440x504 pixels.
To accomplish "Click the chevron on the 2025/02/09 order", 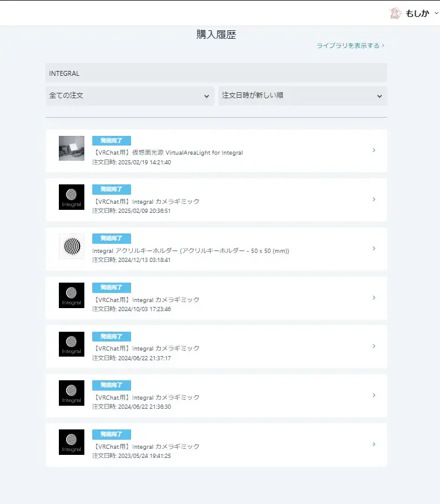I will coord(374,200).
